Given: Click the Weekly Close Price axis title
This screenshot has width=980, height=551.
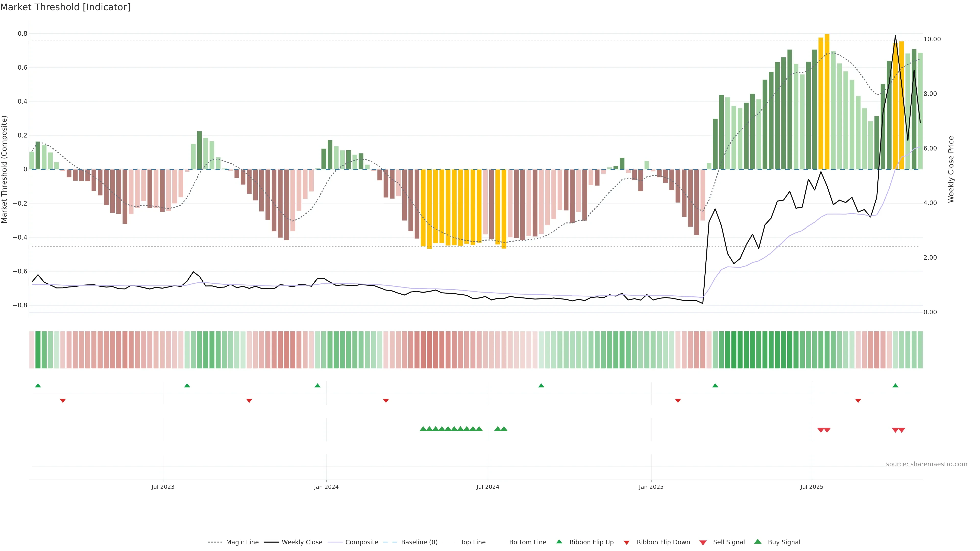Looking at the screenshot, I should pyautogui.click(x=951, y=169).
